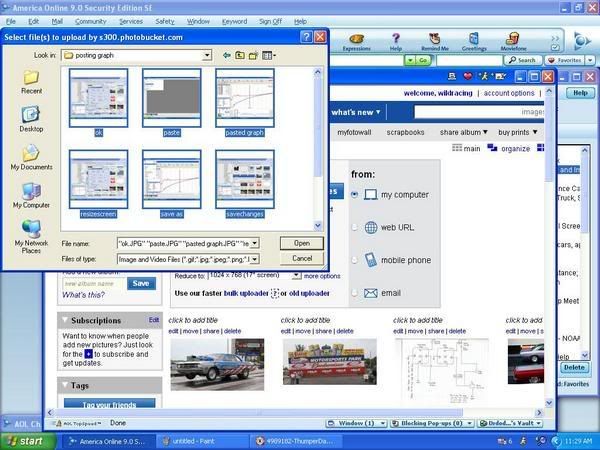Select the 'email' radio button
The height and width of the screenshot is (450, 600).
355,293
